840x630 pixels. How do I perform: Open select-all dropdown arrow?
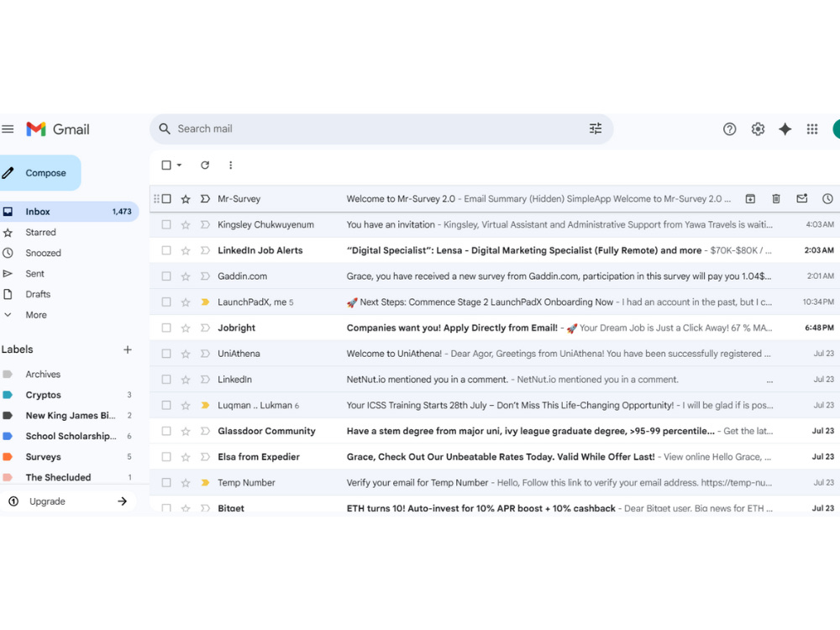[180, 165]
